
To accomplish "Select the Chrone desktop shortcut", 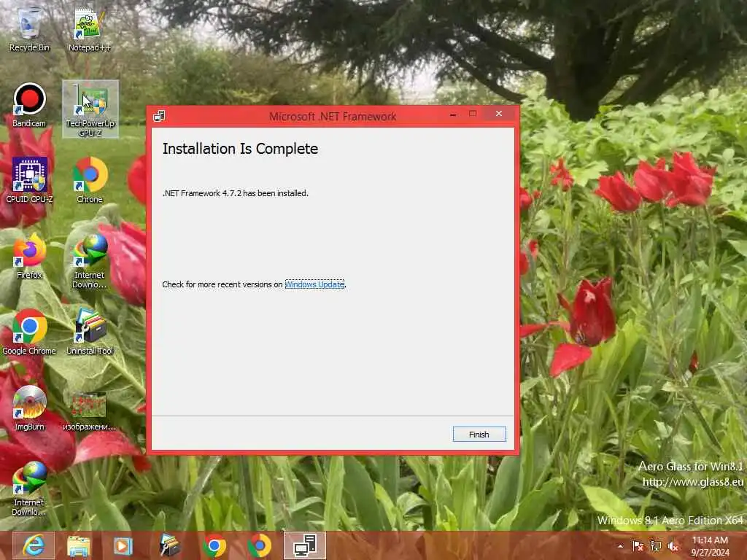I will pos(90,180).
